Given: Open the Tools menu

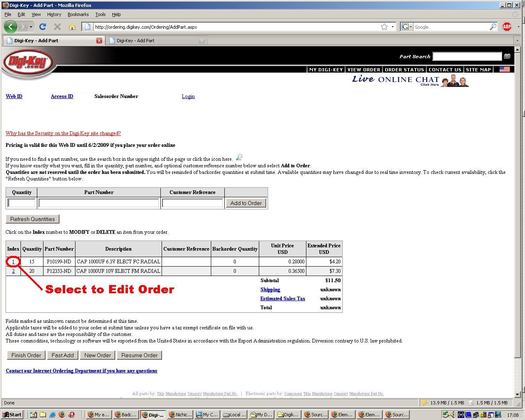Looking at the screenshot, I should (100, 14).
